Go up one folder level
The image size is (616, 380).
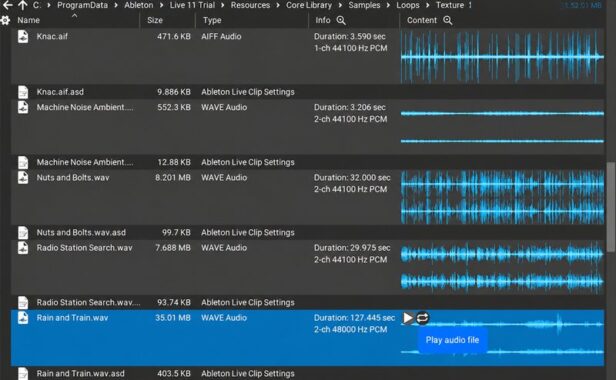[23, 5]
